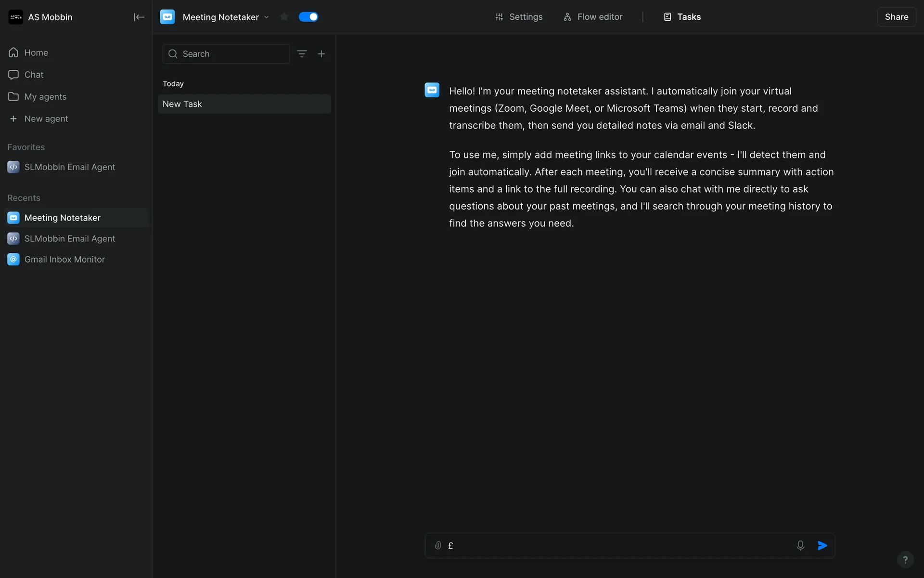924x578 pixels.
Task: Click the task Search field
Action: click(226, 54)
